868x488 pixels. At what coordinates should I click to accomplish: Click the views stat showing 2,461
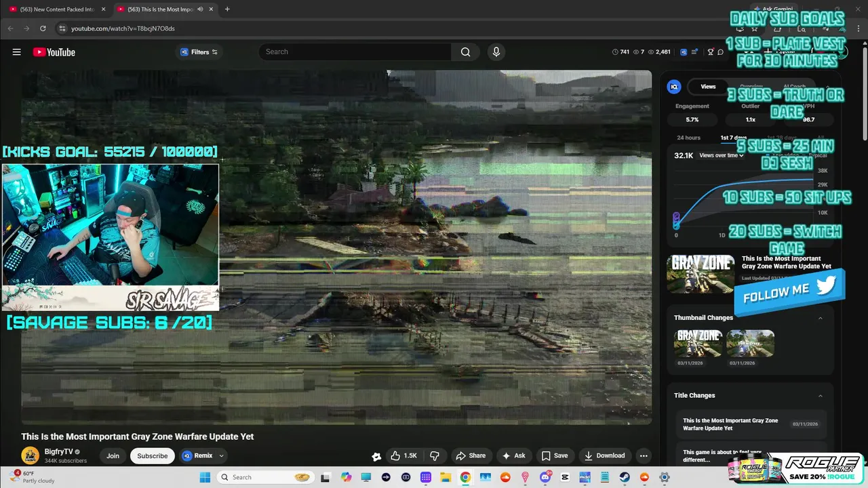[x=659, y=52]
